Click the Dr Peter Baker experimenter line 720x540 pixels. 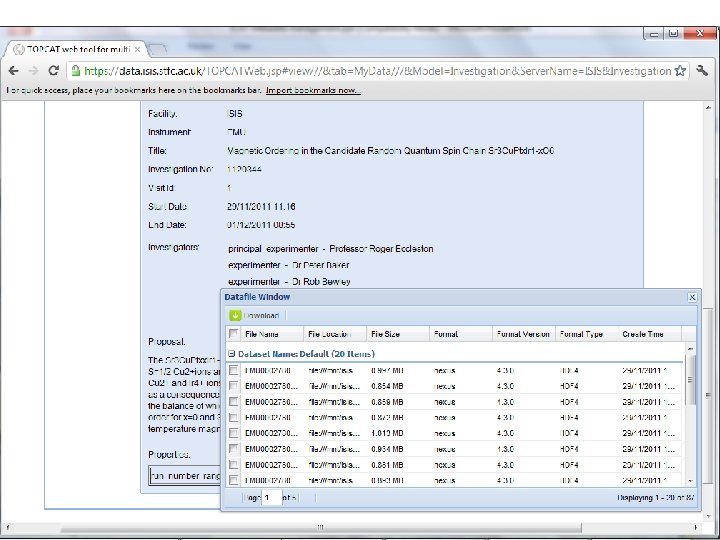[288, 265]
